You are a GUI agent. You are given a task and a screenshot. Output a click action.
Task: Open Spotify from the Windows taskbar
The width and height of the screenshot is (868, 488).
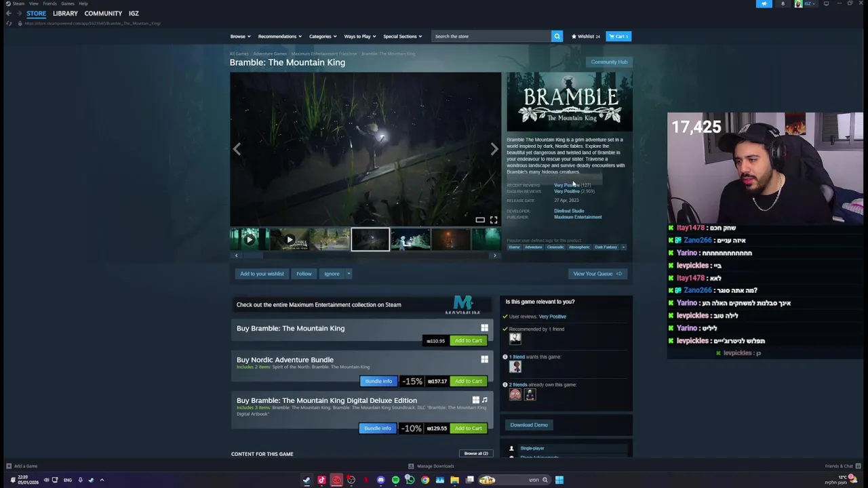tap(395, 480)
